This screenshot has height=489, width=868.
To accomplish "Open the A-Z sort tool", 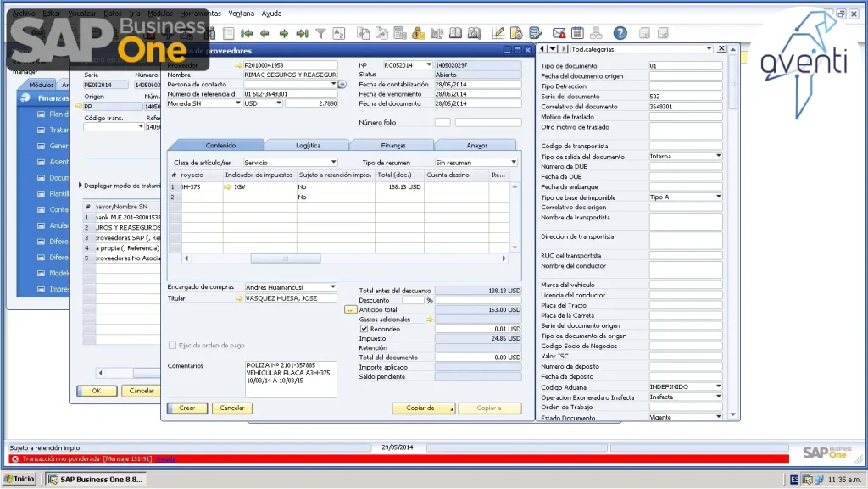I will point(338,34).
